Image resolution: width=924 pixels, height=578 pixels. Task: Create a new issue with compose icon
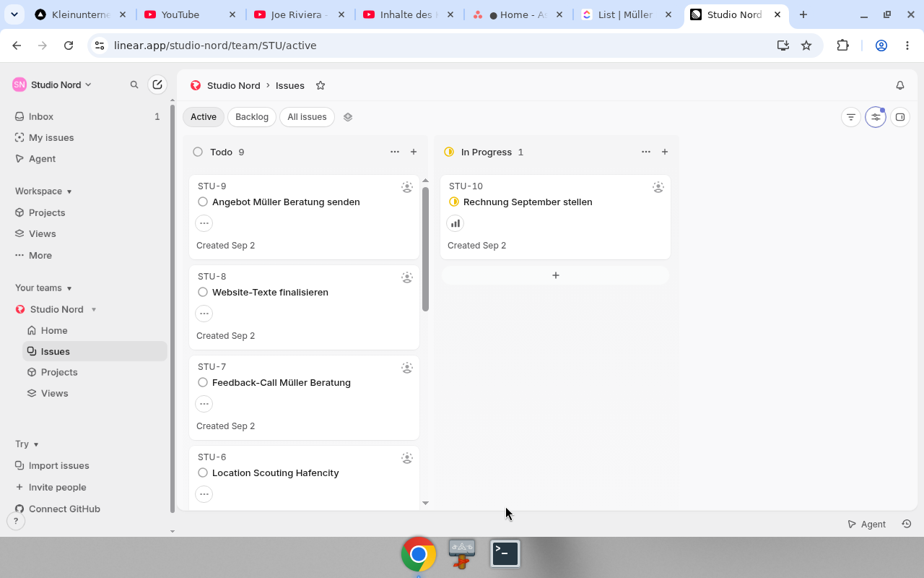[x=157, y=85]
